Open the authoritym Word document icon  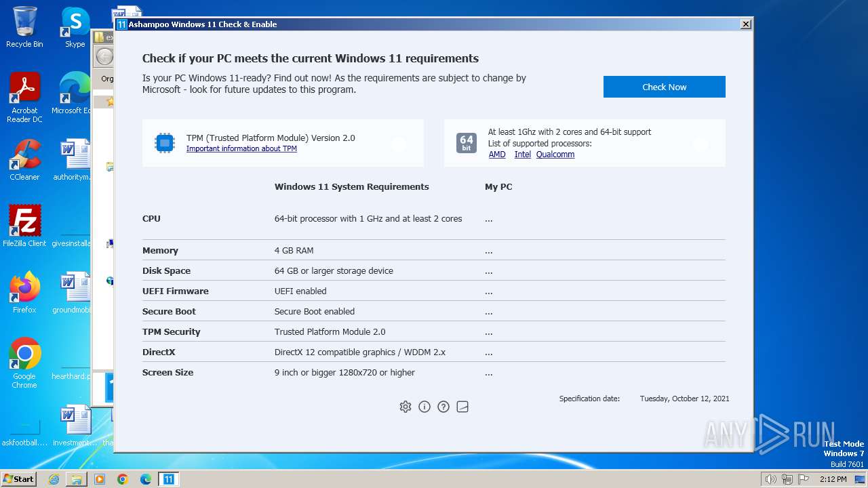[x=73, y=160]
